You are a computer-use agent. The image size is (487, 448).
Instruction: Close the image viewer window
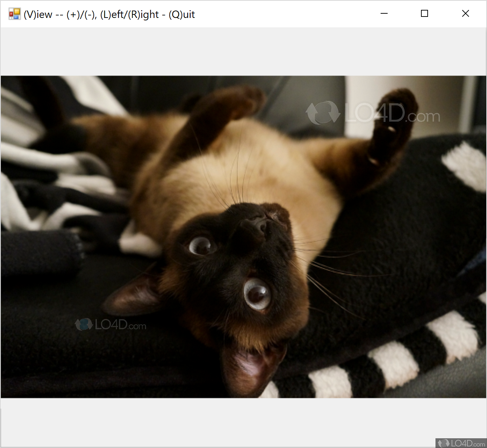(465, 14)
